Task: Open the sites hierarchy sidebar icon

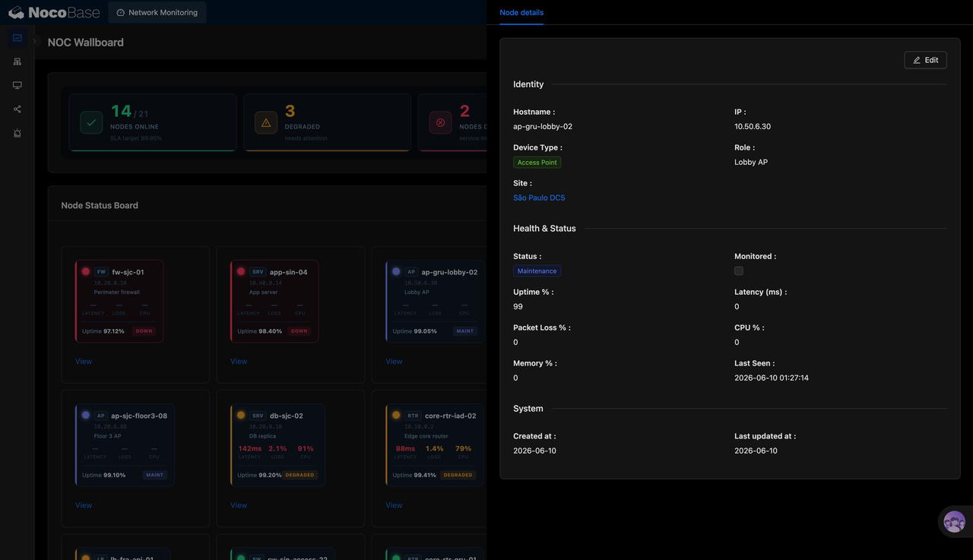Action: click(17, 62)
